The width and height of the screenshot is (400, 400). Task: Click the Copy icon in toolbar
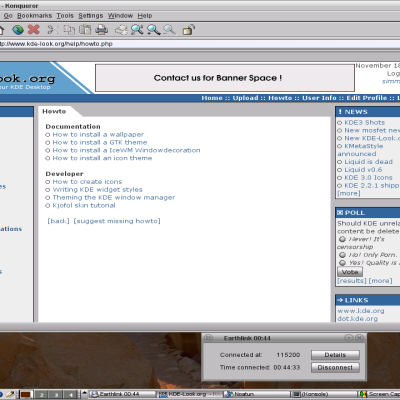point(69,30)
